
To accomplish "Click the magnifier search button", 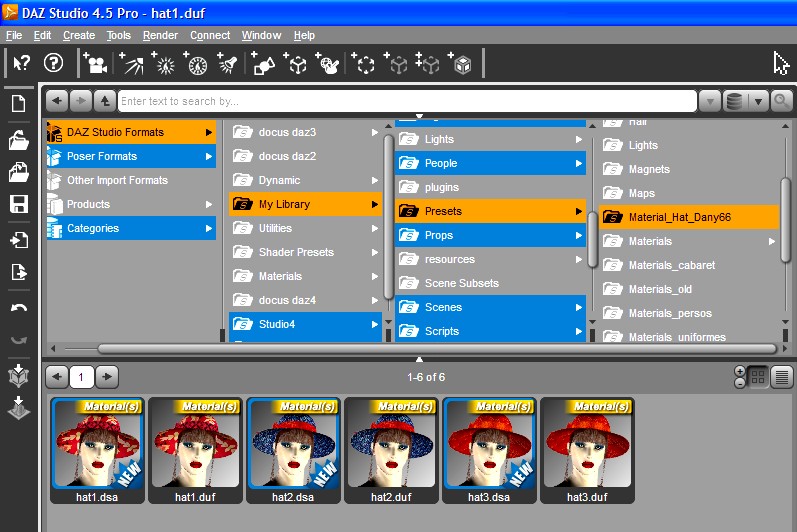I will point(781,102).
